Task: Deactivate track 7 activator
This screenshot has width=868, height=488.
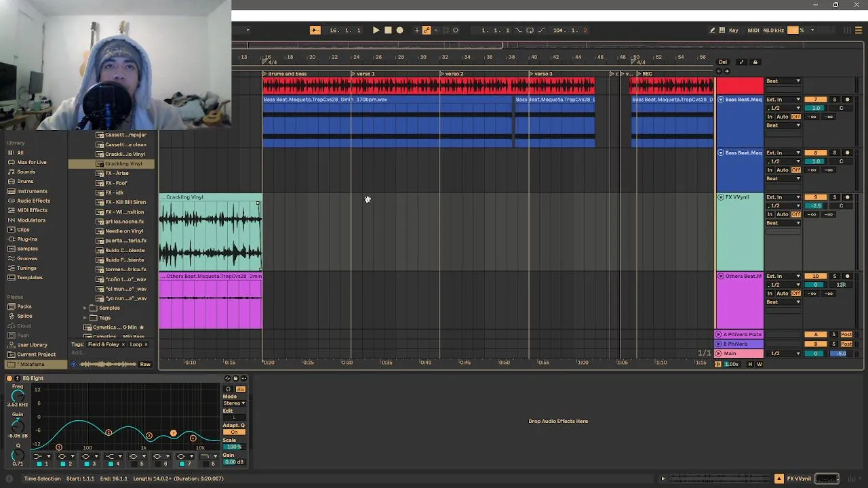Action: 815,100
